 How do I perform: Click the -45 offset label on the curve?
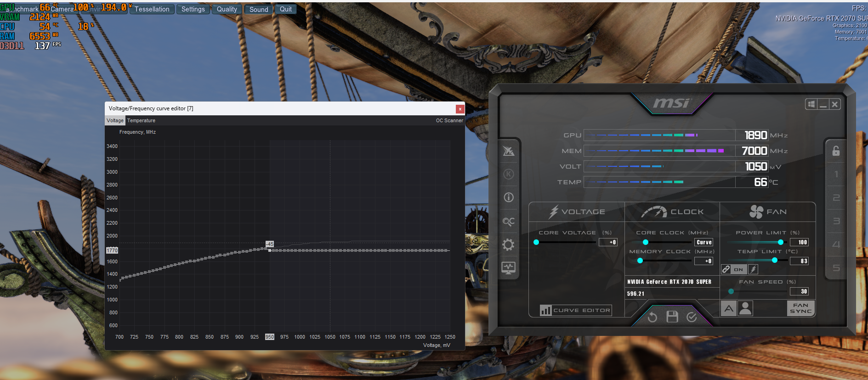point(270,244)
